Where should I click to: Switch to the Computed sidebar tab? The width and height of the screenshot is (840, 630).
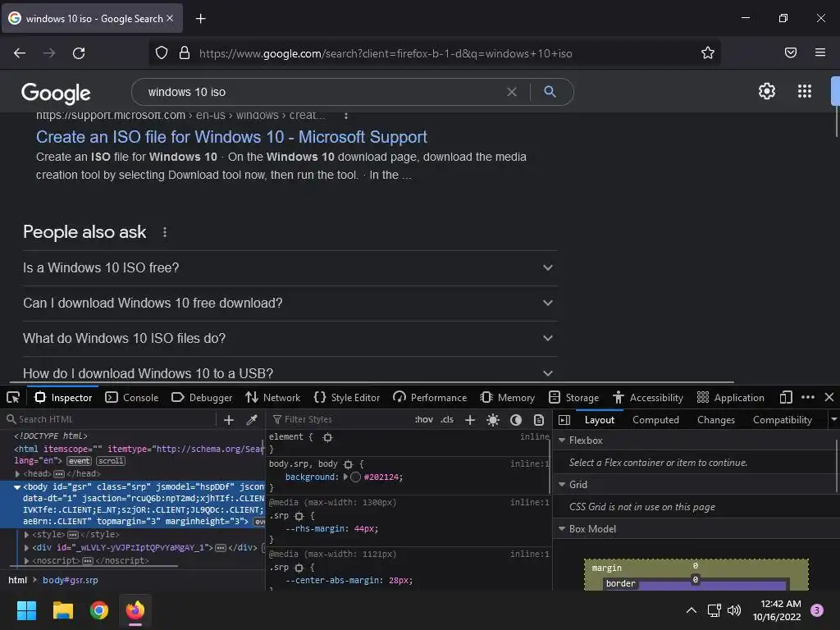pos(655,420)
